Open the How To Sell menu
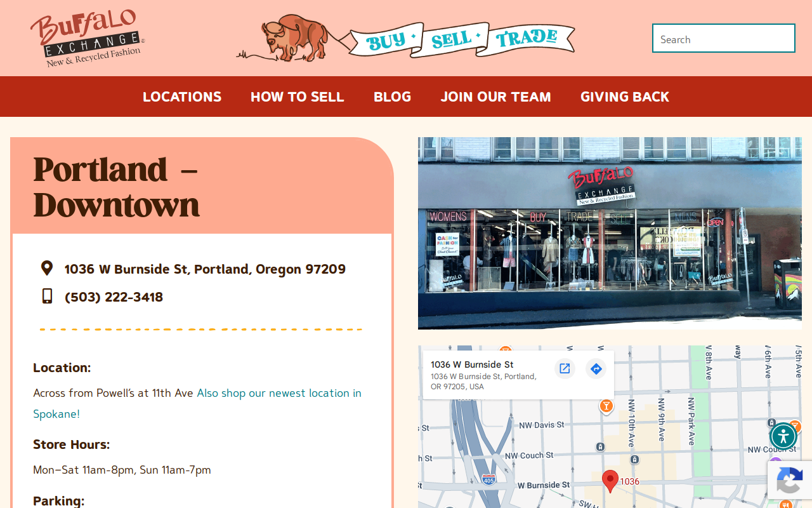Screen dimensions: 812x508 297,97
